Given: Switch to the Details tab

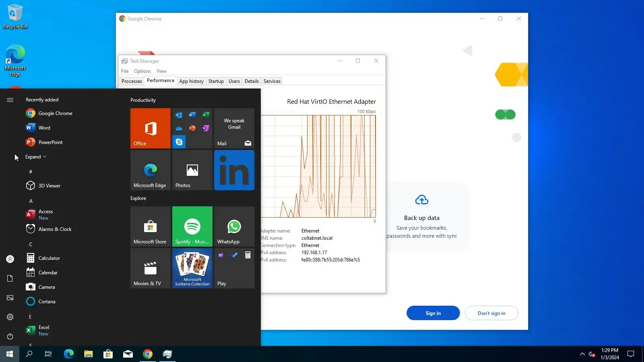Looking at the screenshot, I should click(252, 81).
